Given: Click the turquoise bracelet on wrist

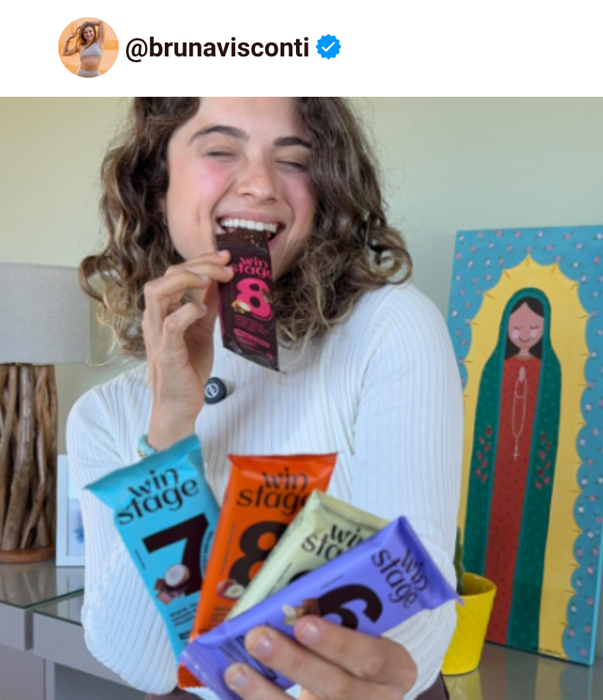Looking at the screenshot, I should (145, 446).
